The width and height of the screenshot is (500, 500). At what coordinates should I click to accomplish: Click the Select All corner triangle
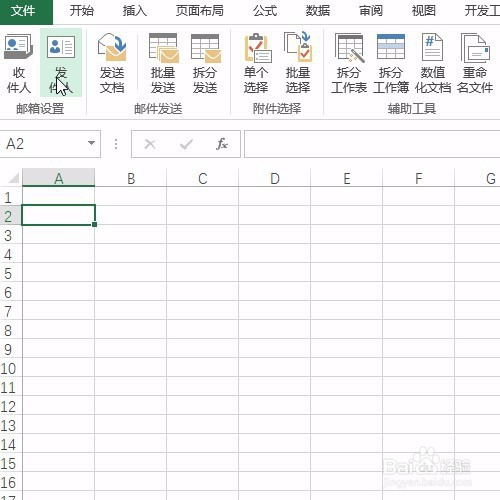tap(13, 178)
